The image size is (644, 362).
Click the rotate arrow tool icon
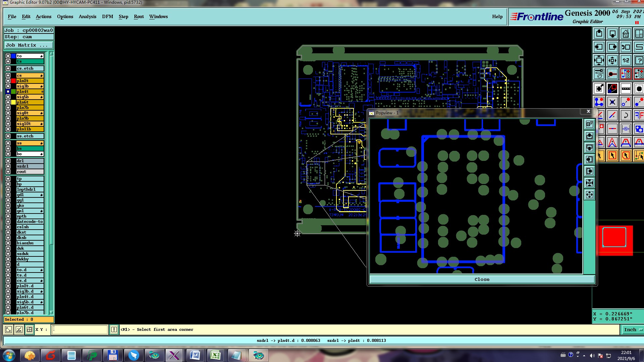(626, 116)
